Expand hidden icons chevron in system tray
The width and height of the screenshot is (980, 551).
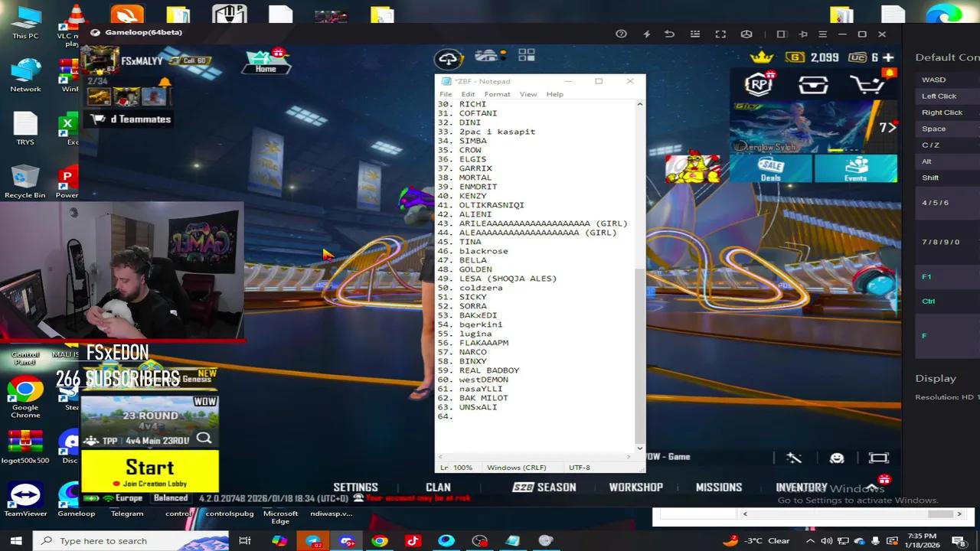pyautogui.click(x=809, y=540)
